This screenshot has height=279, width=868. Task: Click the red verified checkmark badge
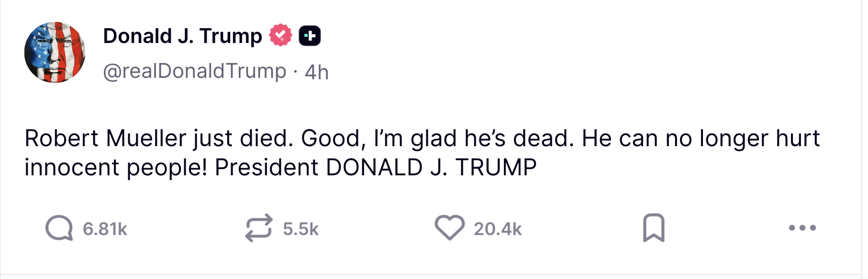(280, 35)
